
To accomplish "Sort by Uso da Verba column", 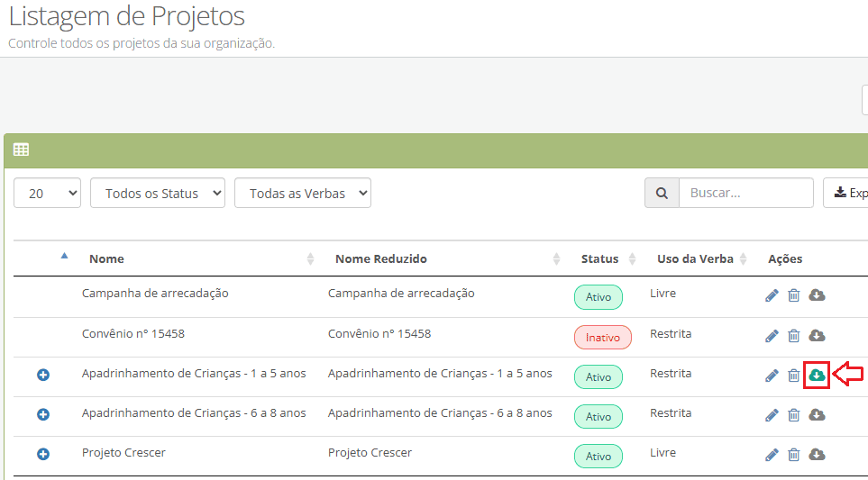I will (694, 258).
